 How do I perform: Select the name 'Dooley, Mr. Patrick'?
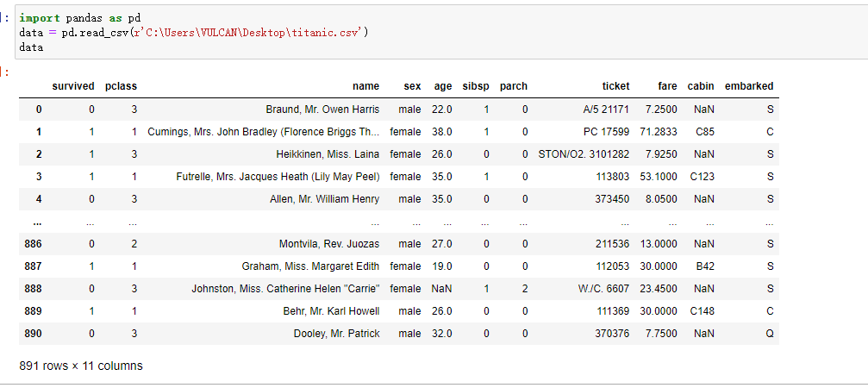[336, 334]
